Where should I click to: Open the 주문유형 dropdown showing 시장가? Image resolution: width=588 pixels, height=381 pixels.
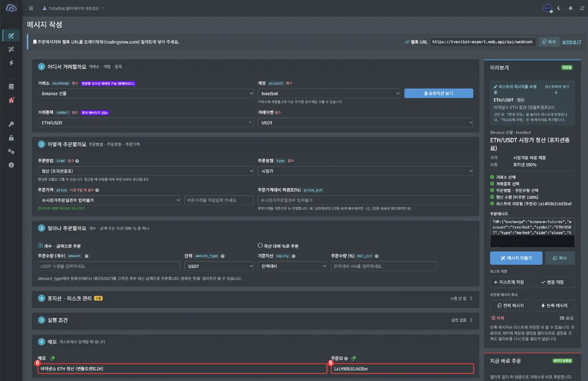pyautogui.click(x=365, y=171)
